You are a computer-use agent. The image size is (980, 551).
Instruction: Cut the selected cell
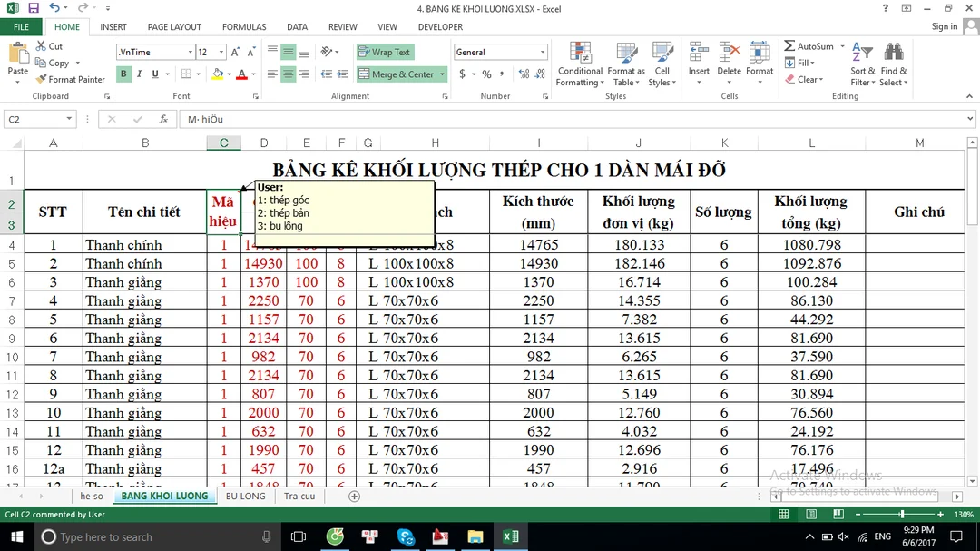point(49,46)
